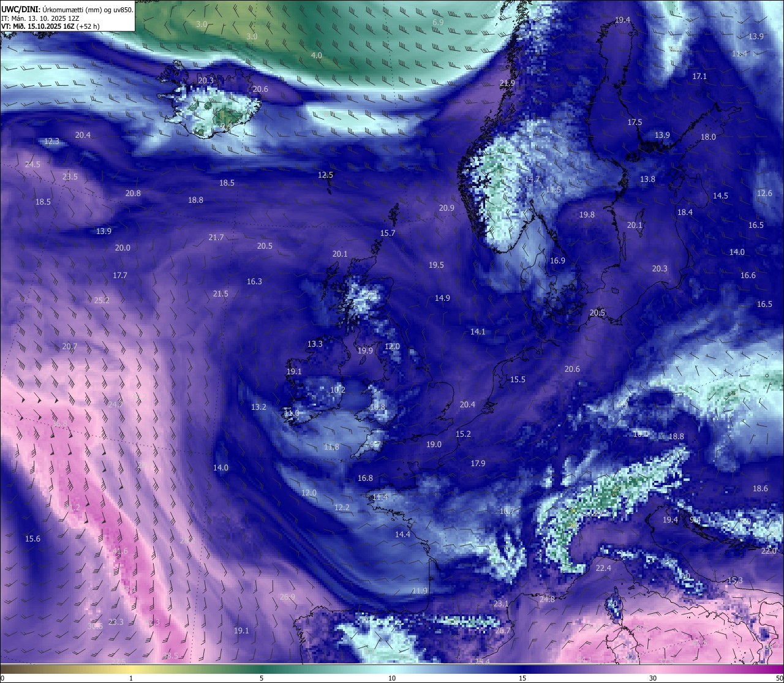Click the map value 16.3
This screenshot has width=784, height=683.
click(x=254, y=281)
